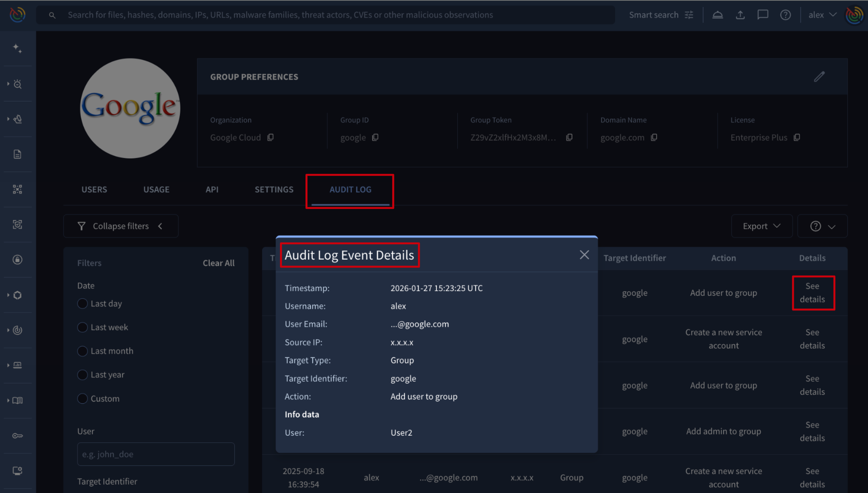Switch to the USERS tab
This screenshot has height=493, width=868.
click(x=94, y=189)
